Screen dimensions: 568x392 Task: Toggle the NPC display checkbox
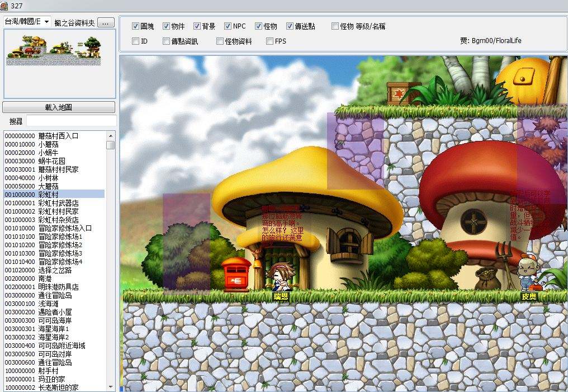(228, 26)
